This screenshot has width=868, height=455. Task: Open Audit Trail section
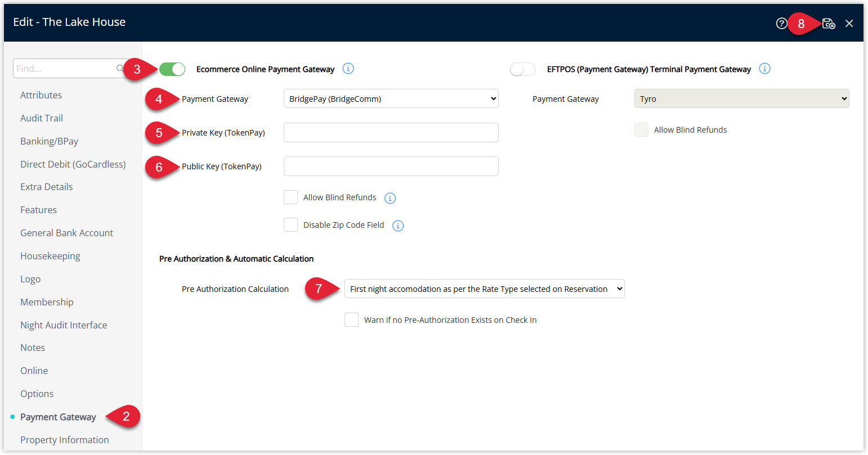click(42, 118)
